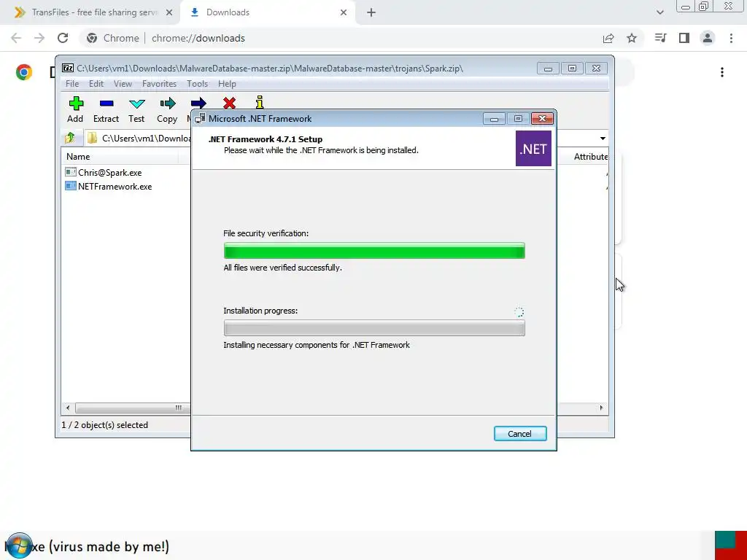This screenshot has height=560, width=747.
Task: Click the 7-Zip Extract toolbar icon
Action: tap(107, 104)
